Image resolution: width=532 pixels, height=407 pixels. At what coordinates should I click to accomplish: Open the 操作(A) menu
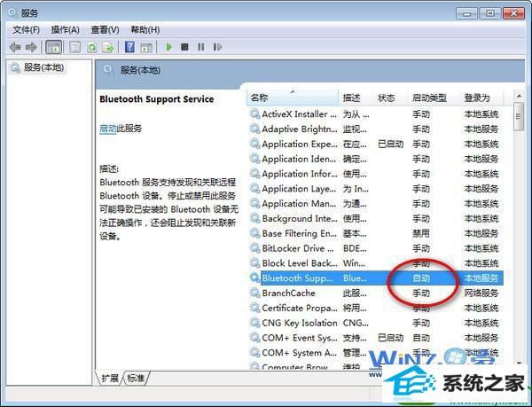pos(65,30)
